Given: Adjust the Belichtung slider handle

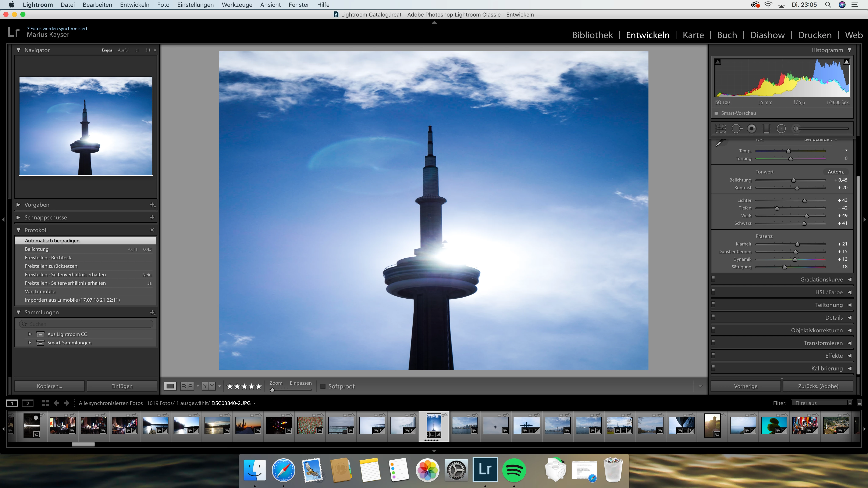Looking at the screenshot, I should [794, 180].
